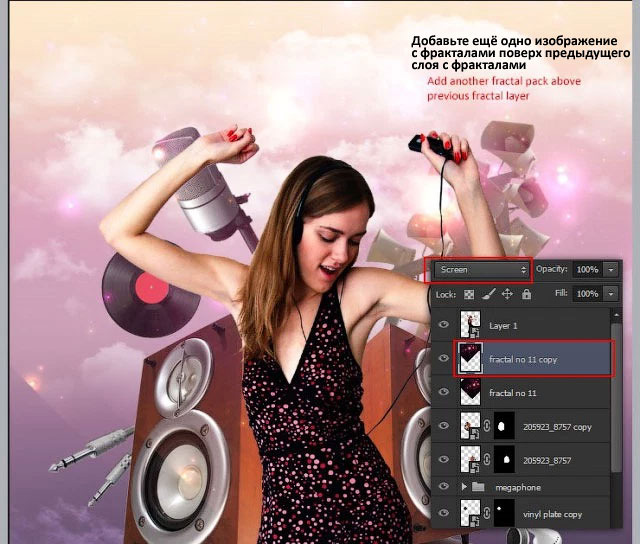Open the Screen blend mode dropdown
The image size is (640, 544).
[481, 270]
